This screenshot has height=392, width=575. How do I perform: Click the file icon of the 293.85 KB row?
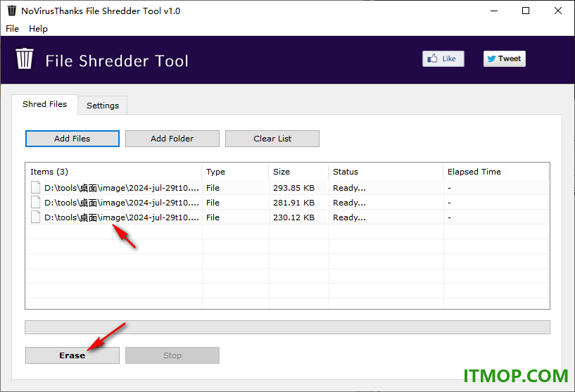point(36,187)
